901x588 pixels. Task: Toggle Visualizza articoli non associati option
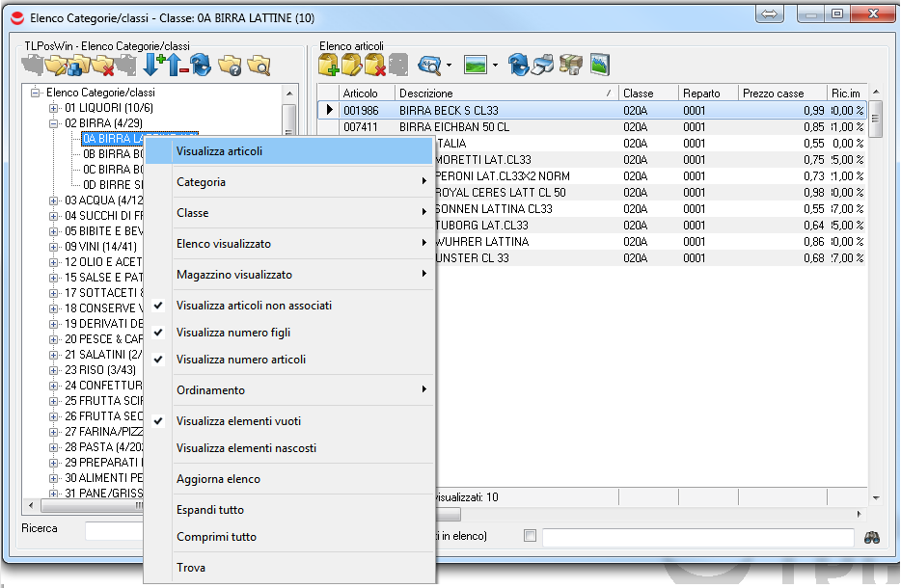coord(254,306)
